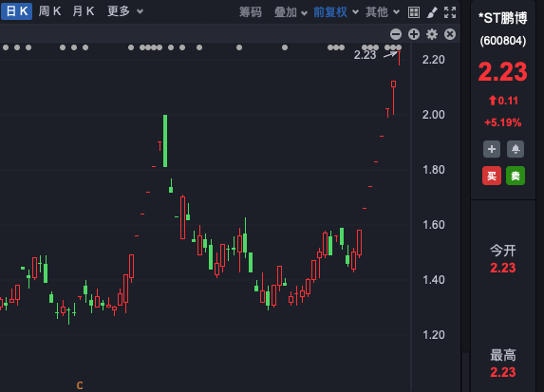Screen dimensions: 544x392
Task: Zoom in chart with plus icon
Action: point(414,34)
